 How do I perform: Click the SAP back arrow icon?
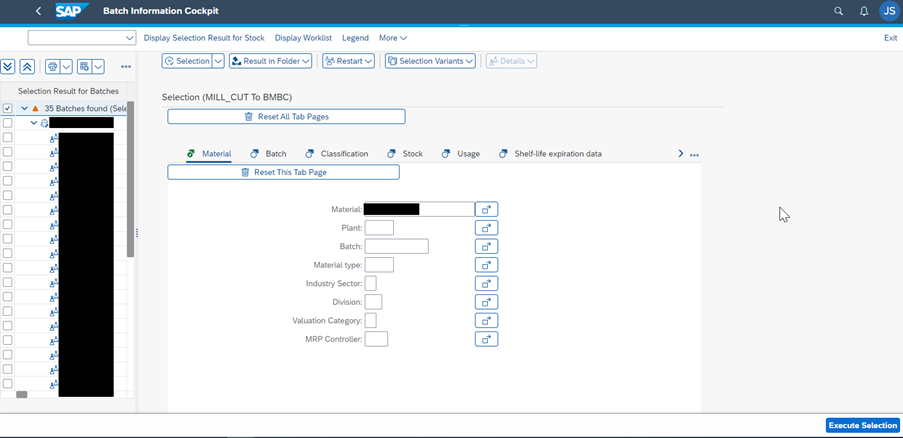coord(38,11)
